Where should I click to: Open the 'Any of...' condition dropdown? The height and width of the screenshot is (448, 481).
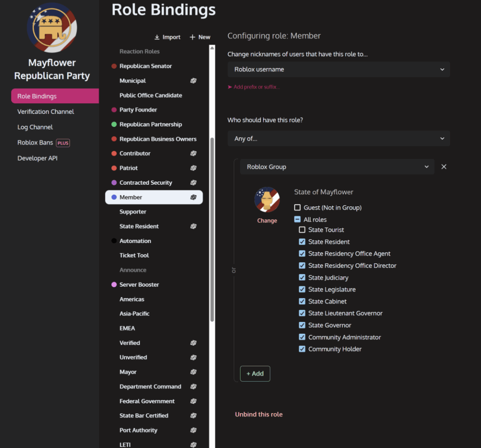[x=338, y=139]
